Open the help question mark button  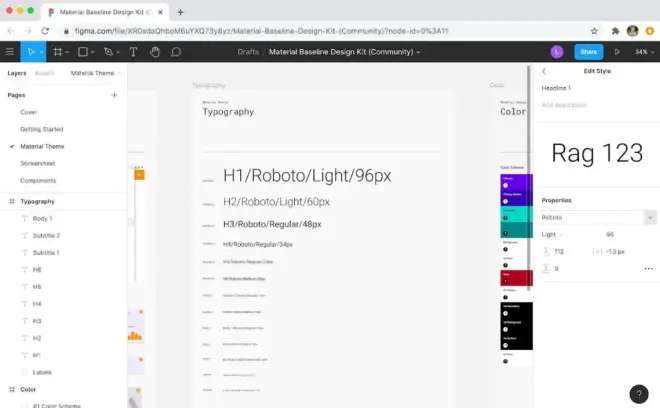(x=639, y=394)
